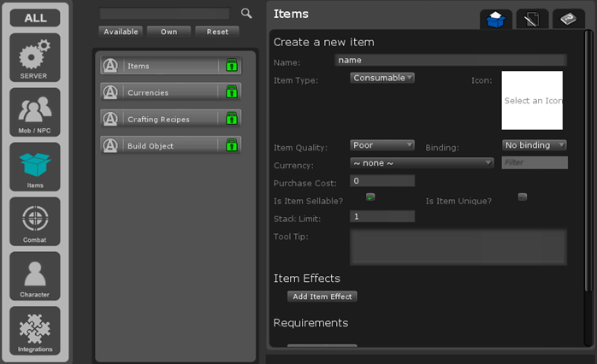Image resolution: width=597 pixels, height=364 pixels.
Task: Expand the Item Quality dropdown
Action: 382,145
